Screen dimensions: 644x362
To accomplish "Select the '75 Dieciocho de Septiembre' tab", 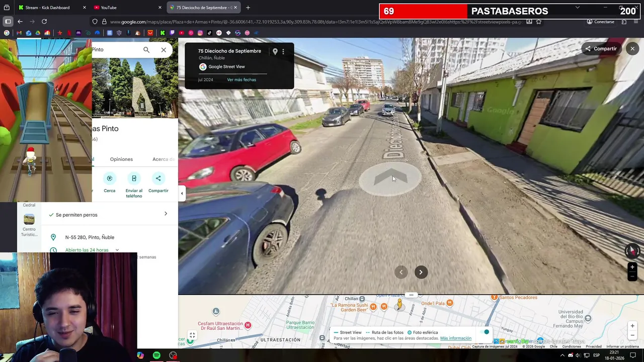I will click(x=203, y=8).
